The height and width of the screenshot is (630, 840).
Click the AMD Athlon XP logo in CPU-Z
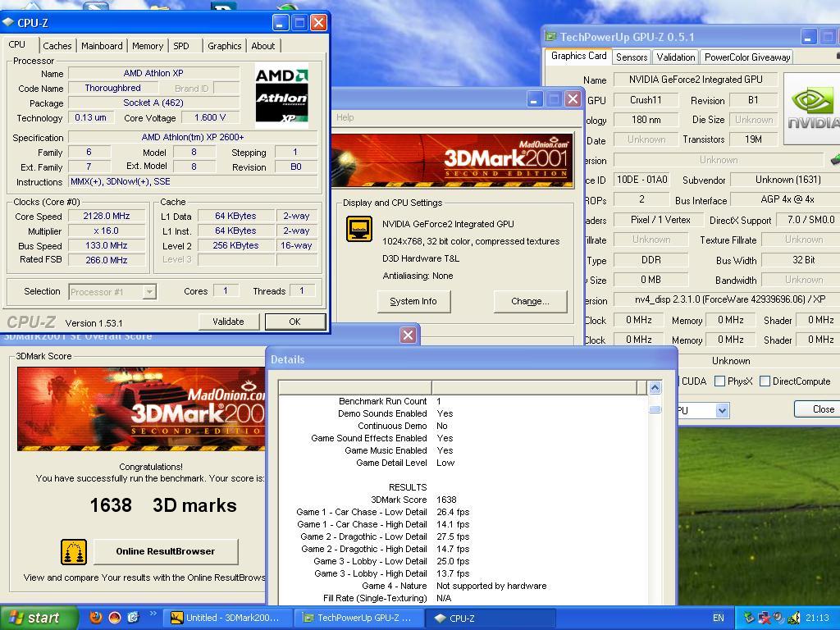tap(282, 97)
